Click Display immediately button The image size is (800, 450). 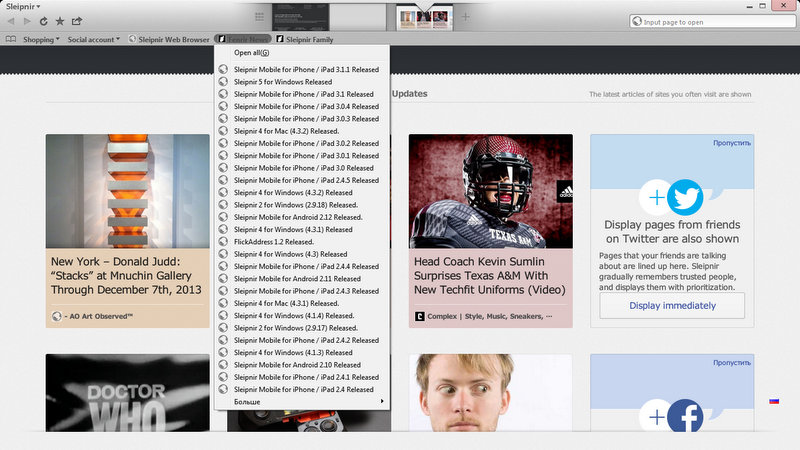pos(672,306)
